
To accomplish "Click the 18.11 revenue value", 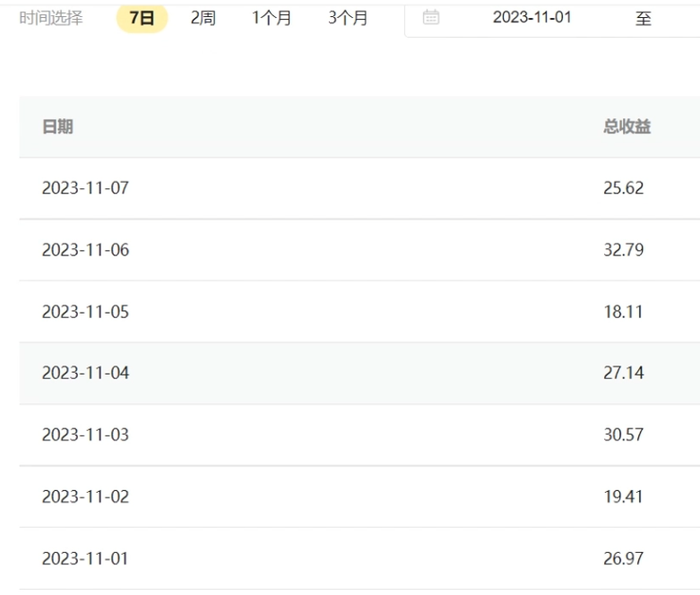I will pyautogui.click(x=623, y=312).
